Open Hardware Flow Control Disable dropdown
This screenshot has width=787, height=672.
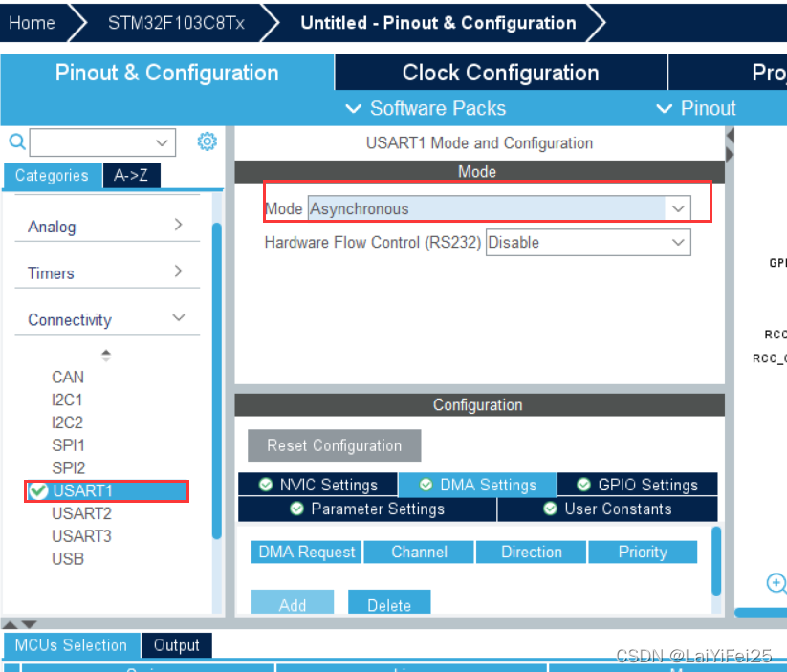click(588, 243)
